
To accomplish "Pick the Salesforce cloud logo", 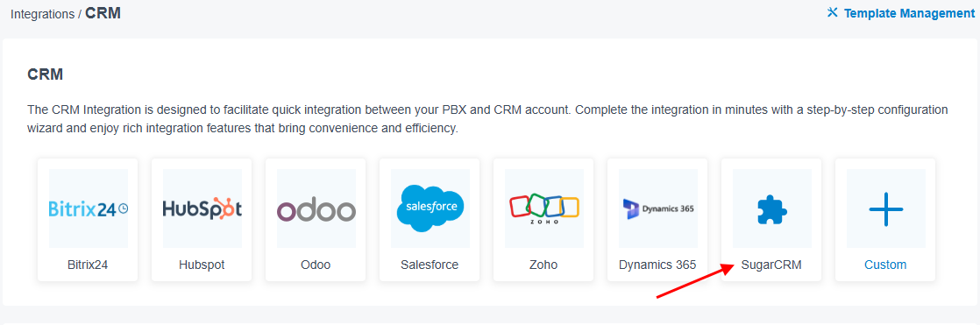I will (430, 208).
